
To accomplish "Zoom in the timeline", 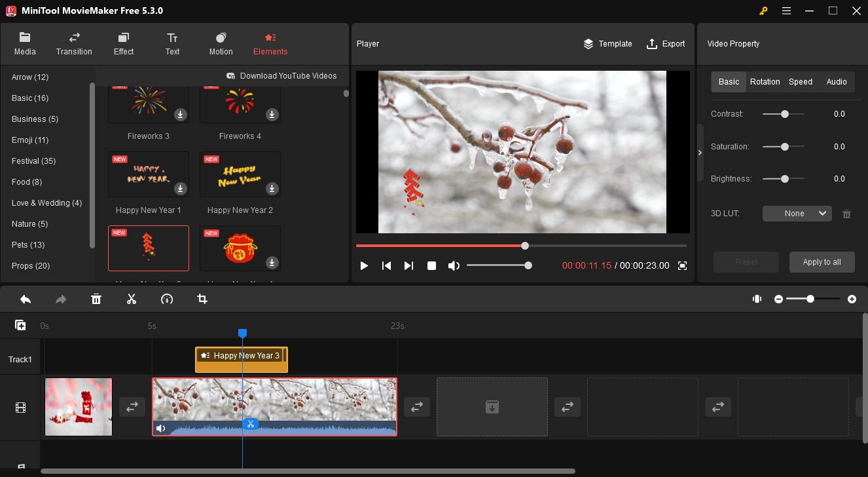I will point(852,299).
